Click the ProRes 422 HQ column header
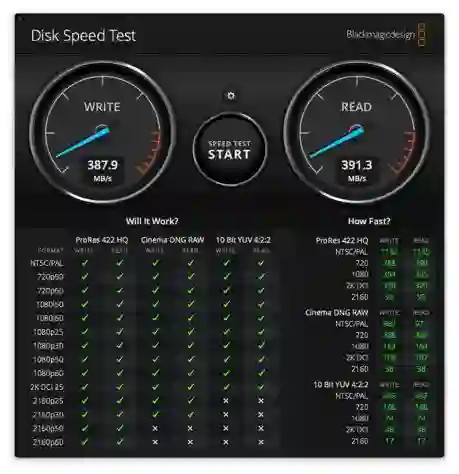 [102, 240]
